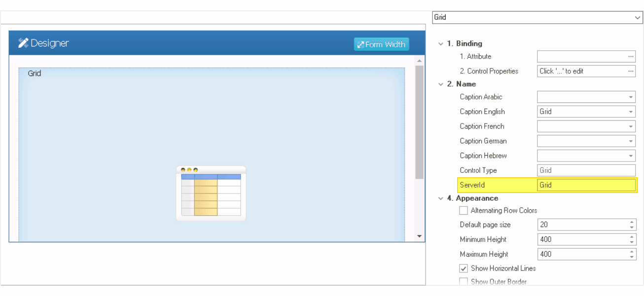Screen dimensions: 644x296
Task: Click the Form Width button
Action: (x=381, y=44)
